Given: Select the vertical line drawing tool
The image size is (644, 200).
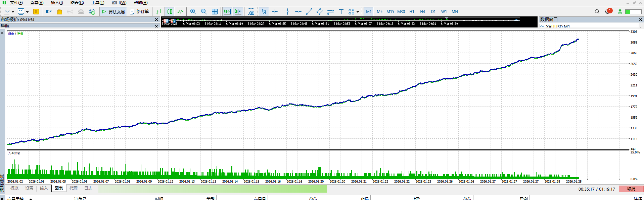Looking at the screenshot, I should 287,12.
